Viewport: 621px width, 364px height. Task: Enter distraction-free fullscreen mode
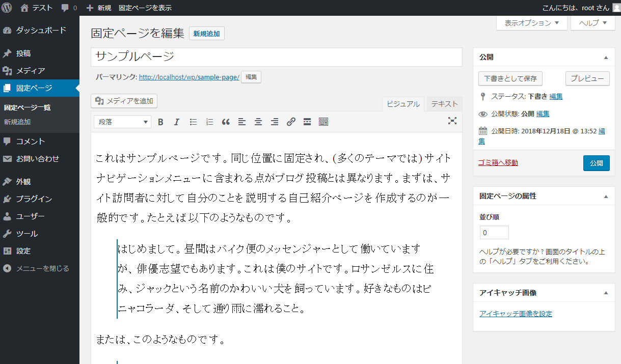pyautogui.click(x=452, y=121)
